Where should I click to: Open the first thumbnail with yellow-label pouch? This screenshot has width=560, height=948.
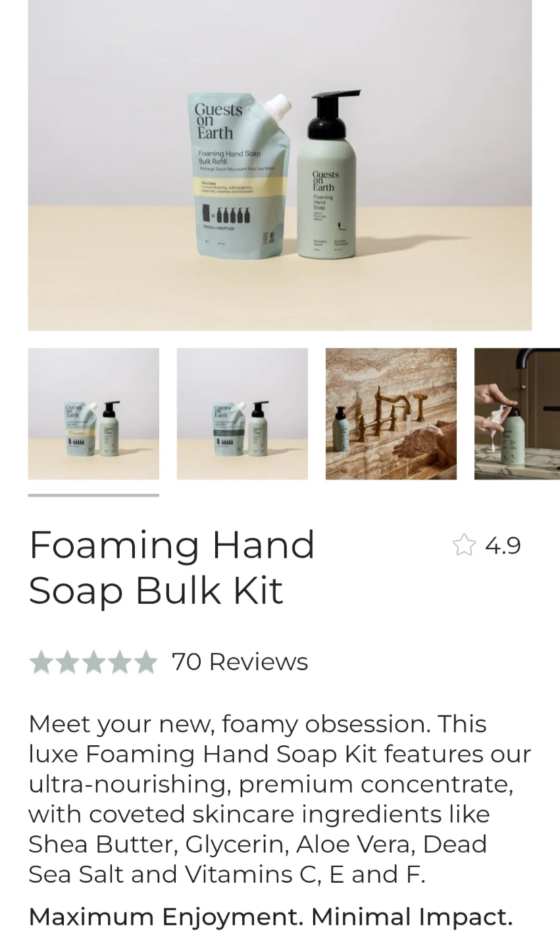(x=93, y=413)
